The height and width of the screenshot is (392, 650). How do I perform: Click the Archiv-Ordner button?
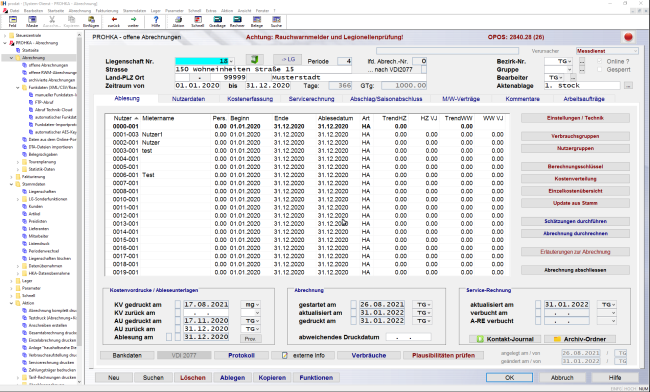click(x=580, y=339)
